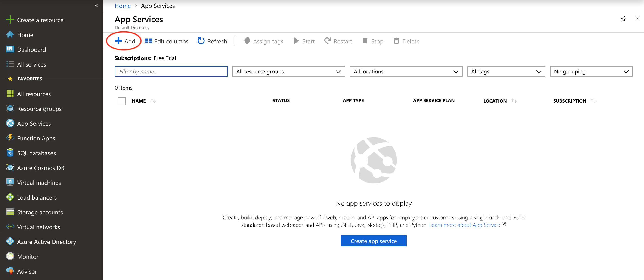Open SQL databases in sidebar
The image size is (644, 280).
click(x=36, y=153)
